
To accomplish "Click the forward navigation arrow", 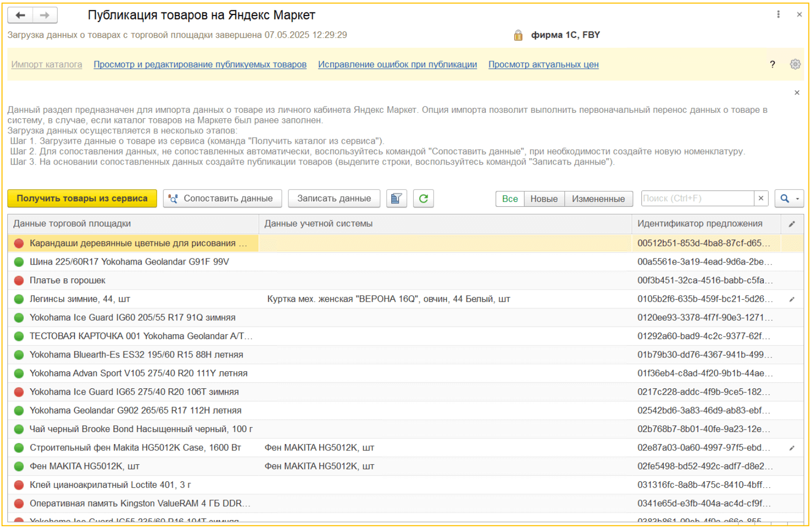I will click(45, 15).
